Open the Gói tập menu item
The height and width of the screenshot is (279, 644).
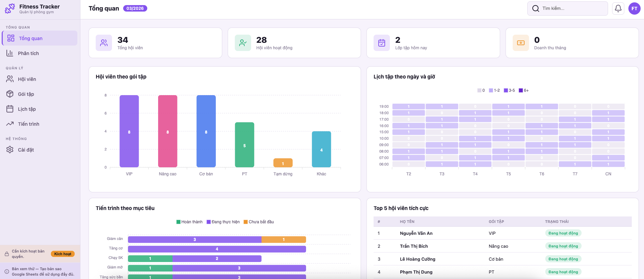pyautogui.click(x=26, y=94)
